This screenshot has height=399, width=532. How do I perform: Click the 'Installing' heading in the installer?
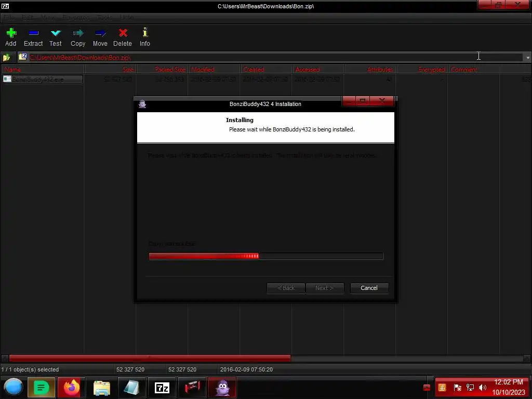pyautogui.click(x=240, y=120)
